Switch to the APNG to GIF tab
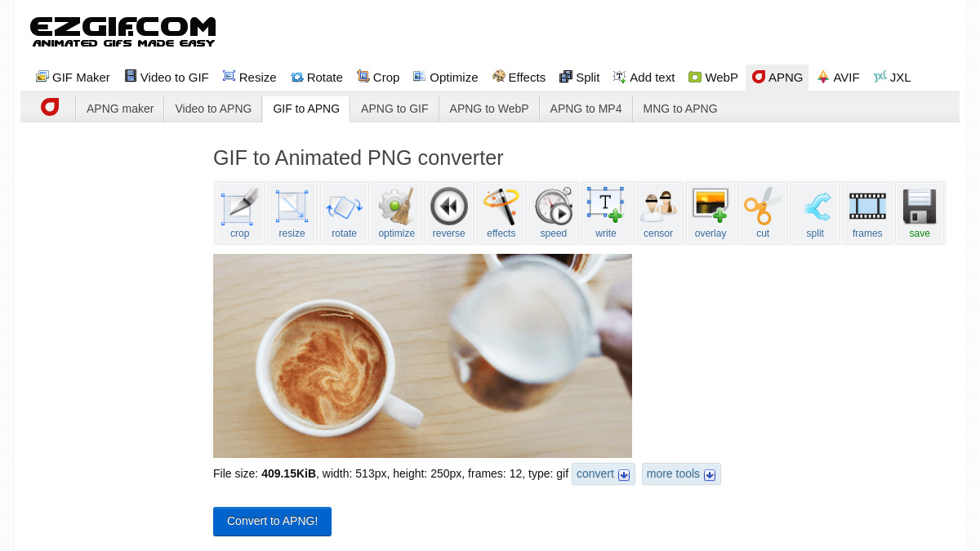Viewport: 980px width, 551px height. tap(394, 109)
